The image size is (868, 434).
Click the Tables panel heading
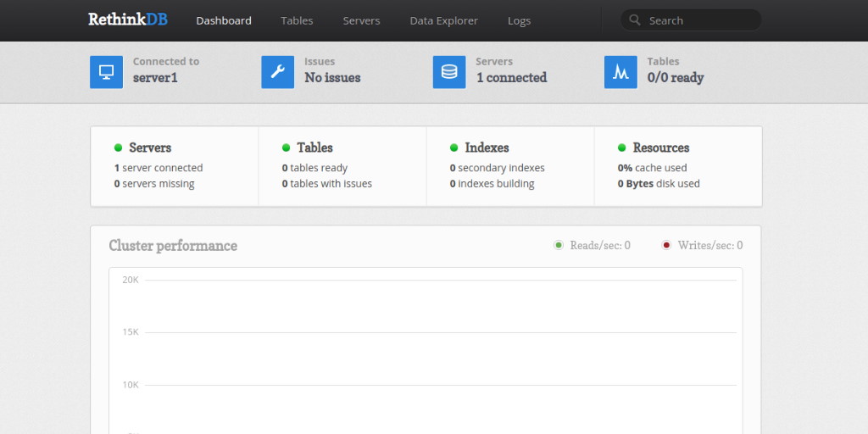tap(315, 147)
